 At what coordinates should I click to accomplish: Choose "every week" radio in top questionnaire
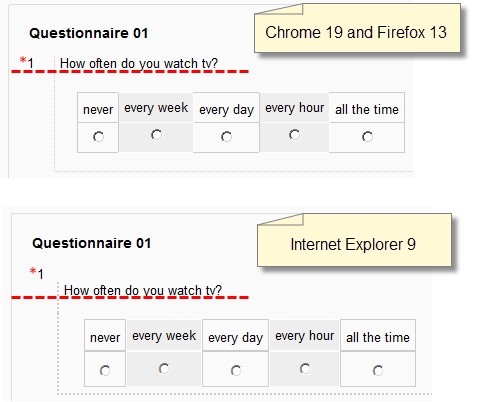point(156,135)
